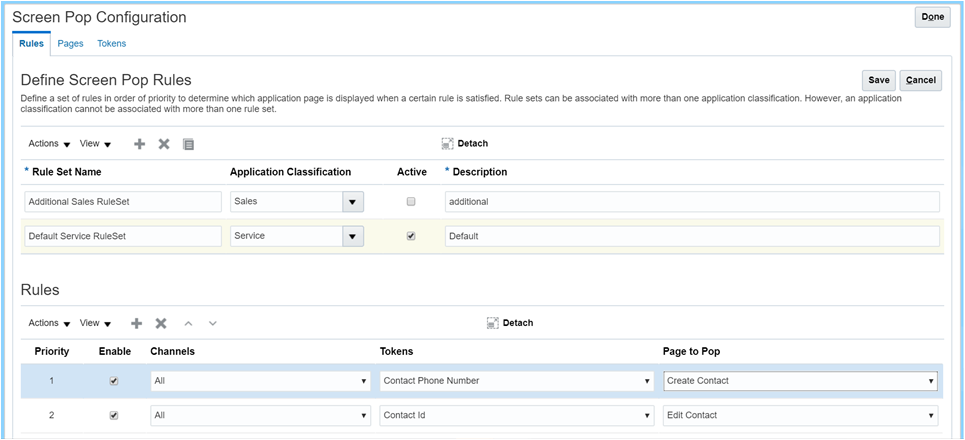
Task: Enable Active checkbox for Additional Sales RuleSet
Action: [x=410, y=202]
